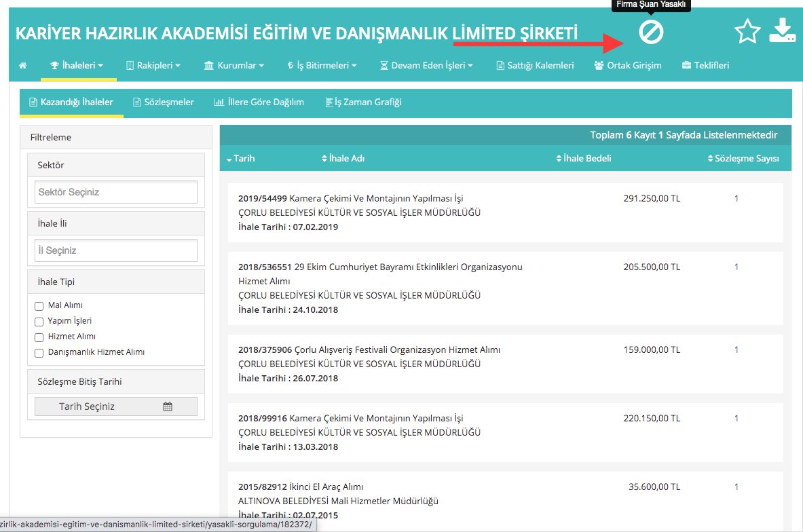Expand the İş Bitirmeleri menu
This screenshot has height=532, width=803.
pos(322,66)
